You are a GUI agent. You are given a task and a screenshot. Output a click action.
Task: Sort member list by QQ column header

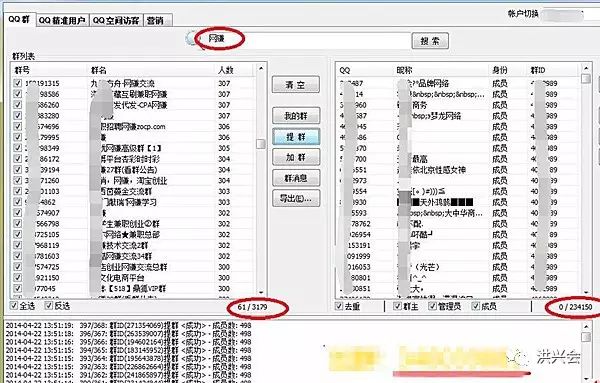click(345, 70)
